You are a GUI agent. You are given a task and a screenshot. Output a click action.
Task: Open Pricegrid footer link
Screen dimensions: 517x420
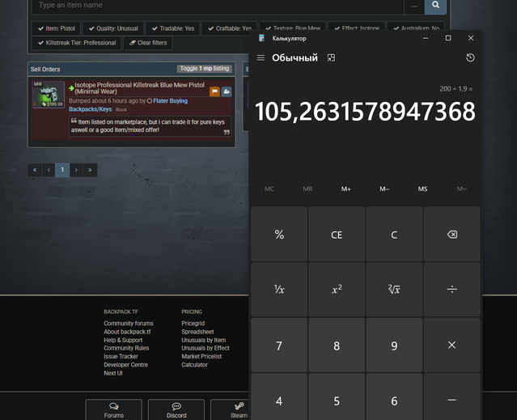coord(193,324)
